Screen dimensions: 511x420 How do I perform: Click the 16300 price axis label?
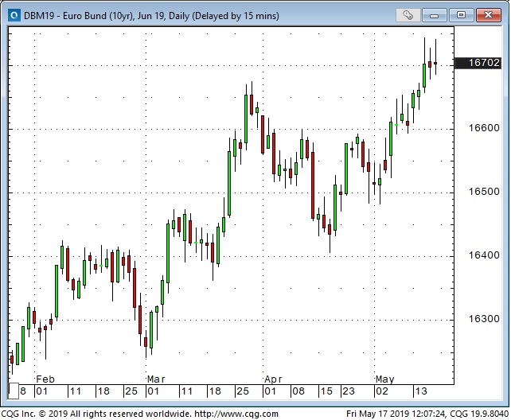484,318
